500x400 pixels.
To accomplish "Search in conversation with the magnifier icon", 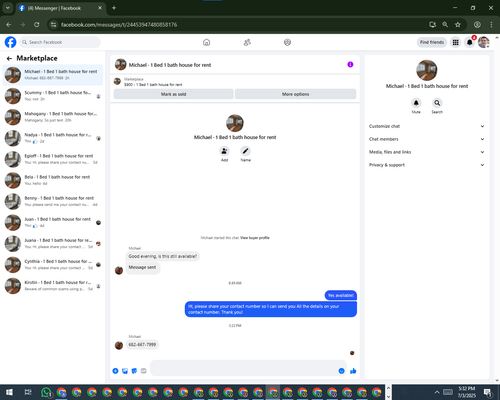I will click(x=437, y=103).
